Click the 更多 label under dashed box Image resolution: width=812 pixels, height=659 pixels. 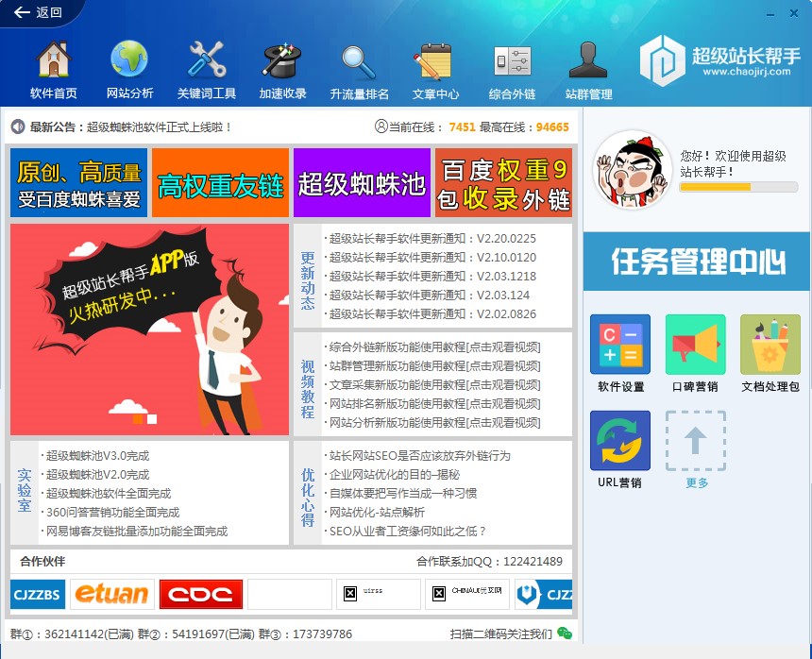pyautogui.click(x=697, y=482)
